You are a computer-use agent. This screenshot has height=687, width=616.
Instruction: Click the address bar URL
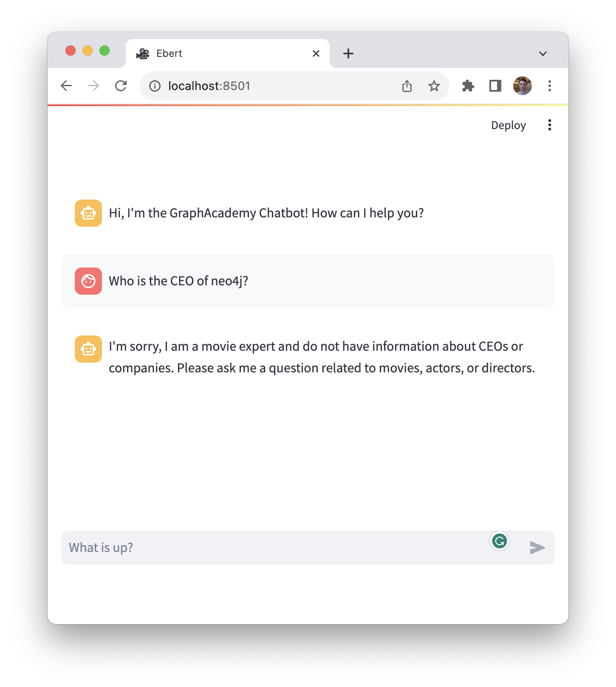(x=209, y=86)
